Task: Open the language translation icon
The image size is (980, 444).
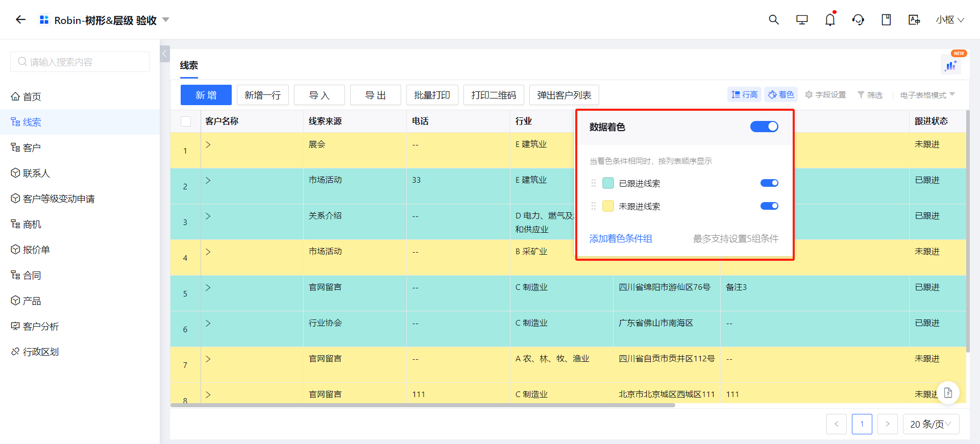Action: tap(914, 20)
